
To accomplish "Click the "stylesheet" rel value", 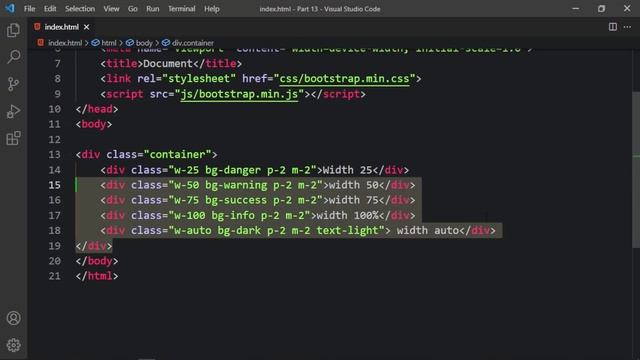I will [199, 78].
